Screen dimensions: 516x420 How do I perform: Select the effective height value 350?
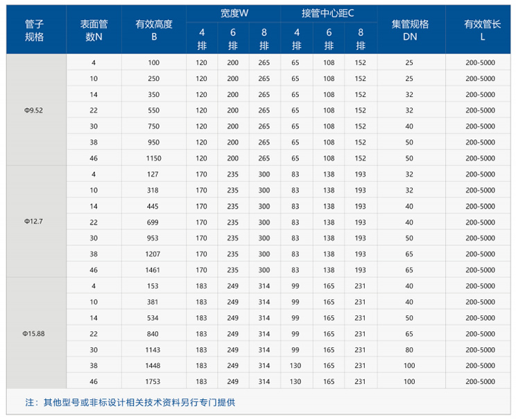click(x=154, y=95)
